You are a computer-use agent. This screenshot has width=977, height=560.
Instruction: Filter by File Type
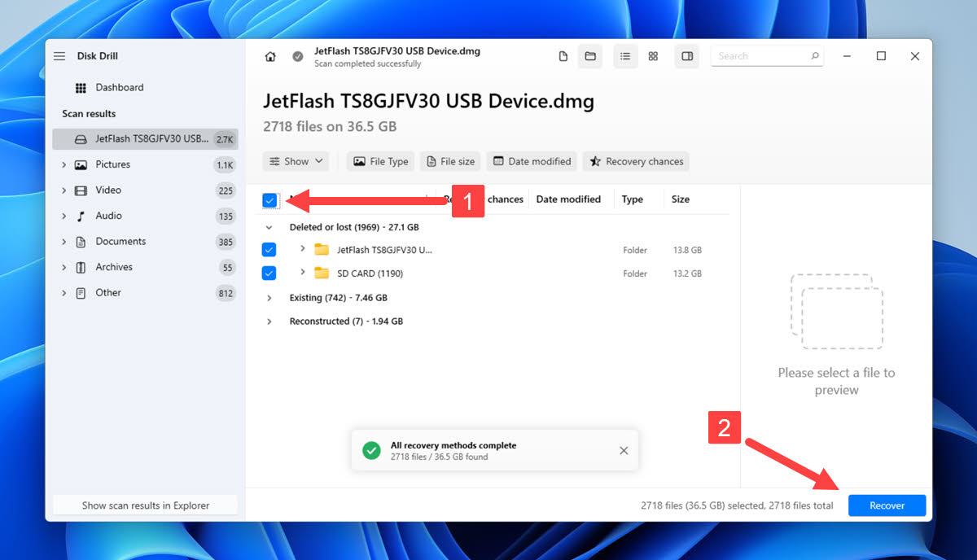380,162
